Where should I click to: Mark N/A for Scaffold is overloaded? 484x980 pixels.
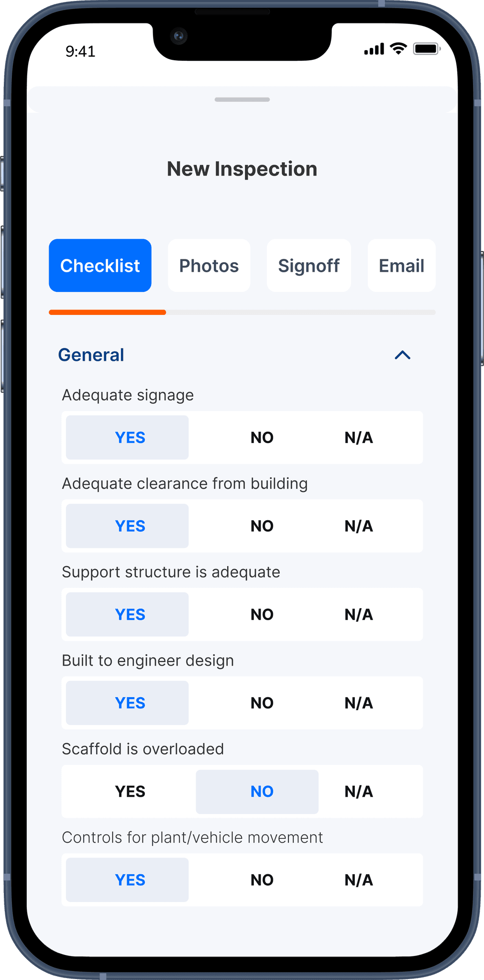point(358,791)
